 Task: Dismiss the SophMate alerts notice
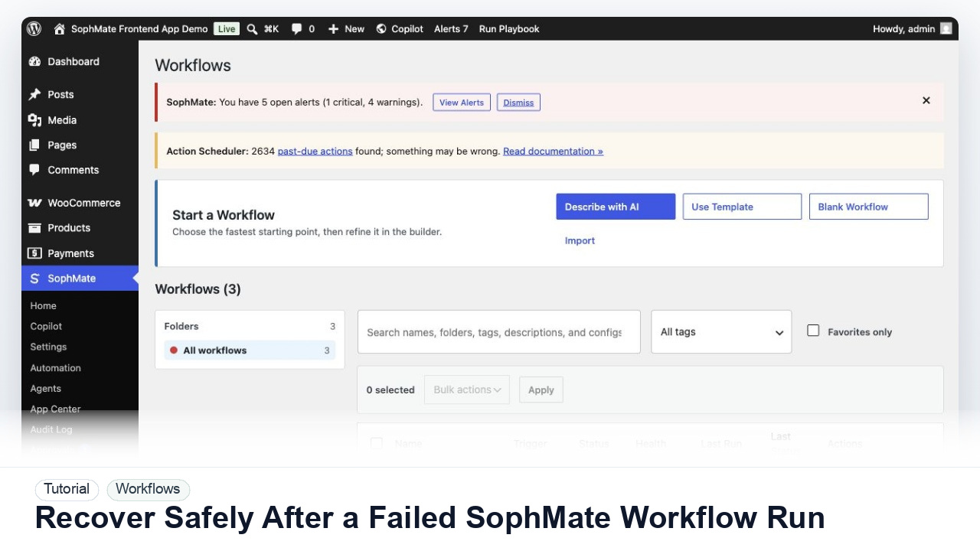(518, 103)
